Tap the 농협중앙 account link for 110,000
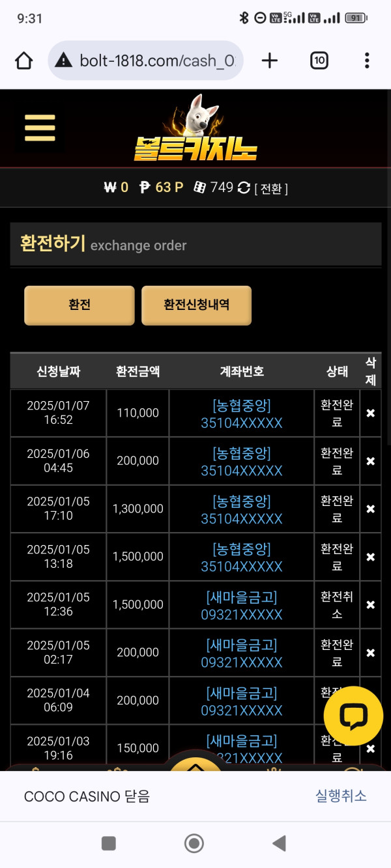Viewport: 391px width, 868px height. [241, 414]
